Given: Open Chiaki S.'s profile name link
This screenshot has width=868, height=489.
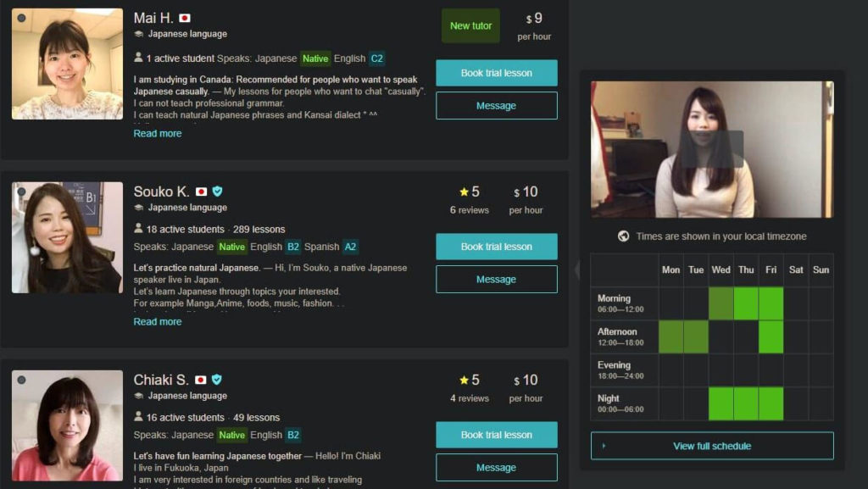Looking at the screenshot, I should [x=161, y=380].
